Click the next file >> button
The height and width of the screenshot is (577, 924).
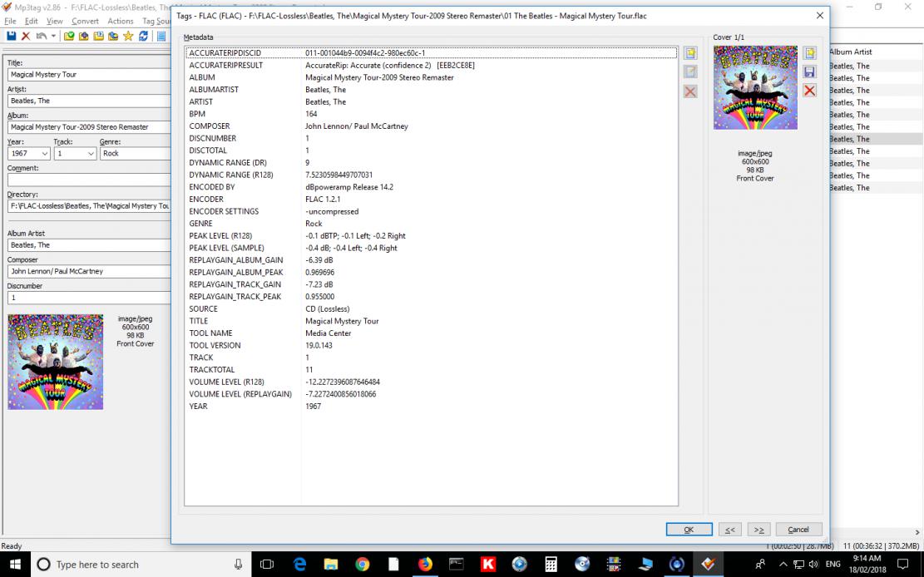[x=759, y=530]
